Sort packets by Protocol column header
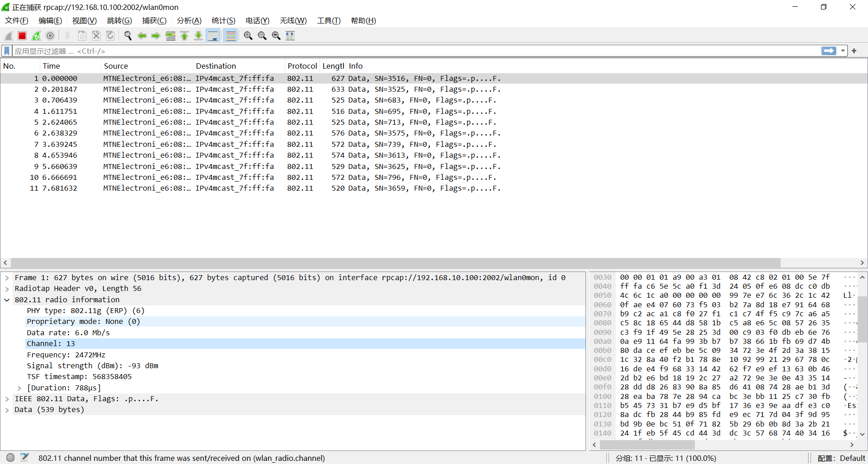 (x=302, y=66)
